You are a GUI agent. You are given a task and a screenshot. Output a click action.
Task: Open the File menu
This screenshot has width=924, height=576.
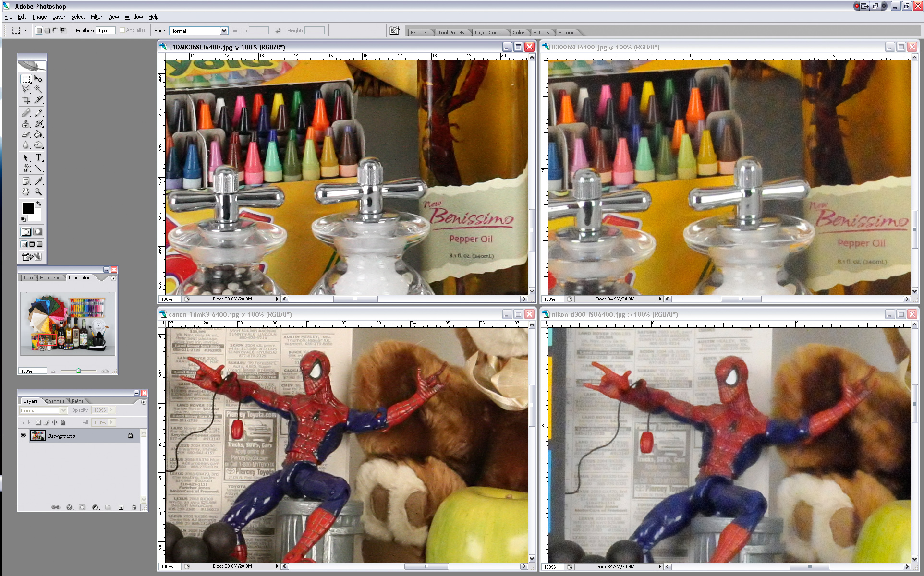[x=8, y=17]
